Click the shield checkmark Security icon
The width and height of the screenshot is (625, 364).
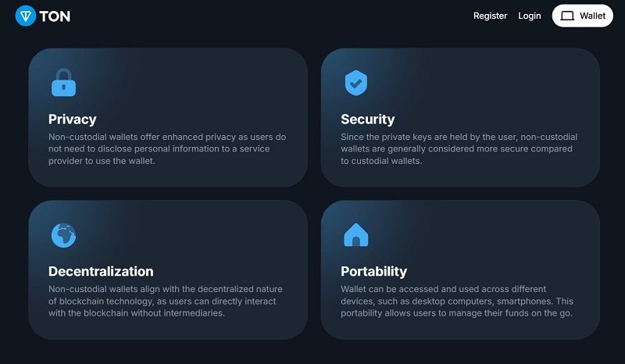click(x=356, y=83)
